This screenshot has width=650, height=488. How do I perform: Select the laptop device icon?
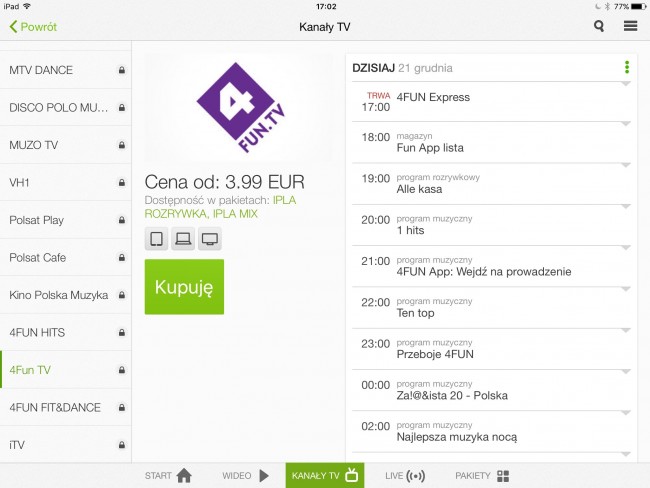[183, 239]
